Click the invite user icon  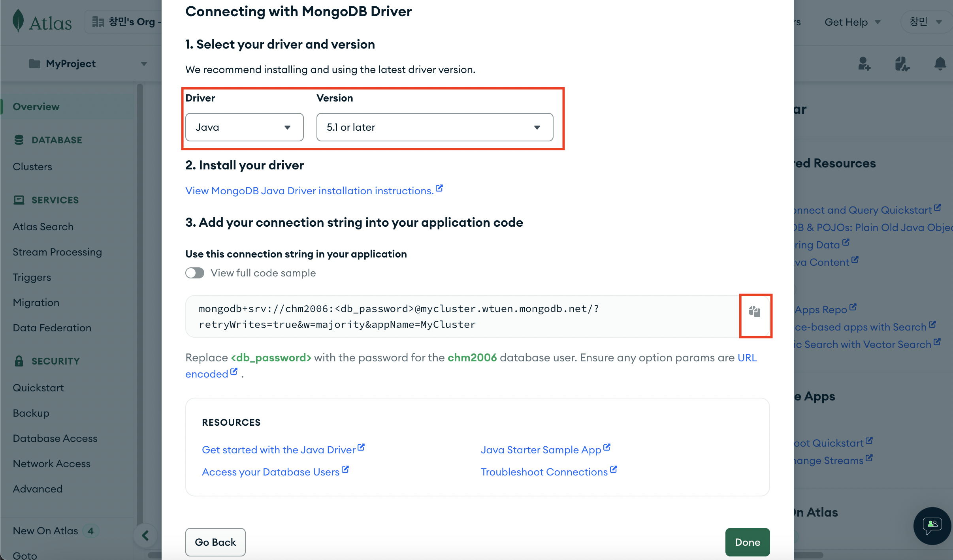864,64
